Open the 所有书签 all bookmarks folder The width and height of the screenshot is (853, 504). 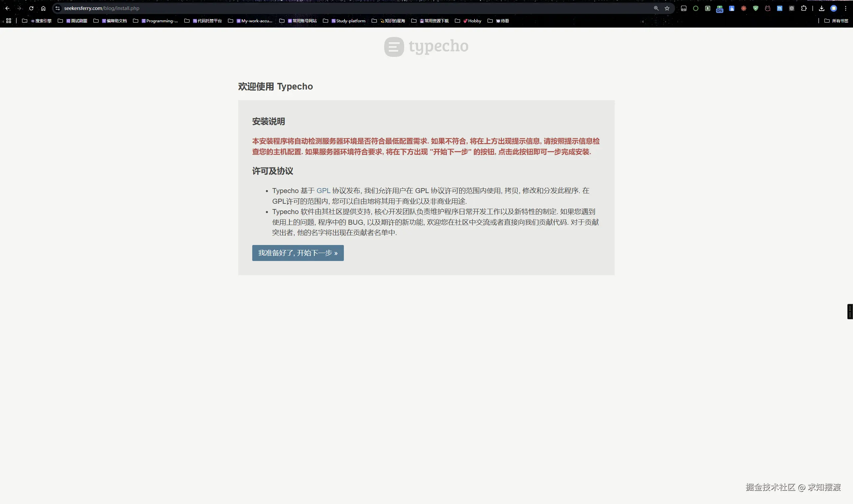click(x=836, y=21)
